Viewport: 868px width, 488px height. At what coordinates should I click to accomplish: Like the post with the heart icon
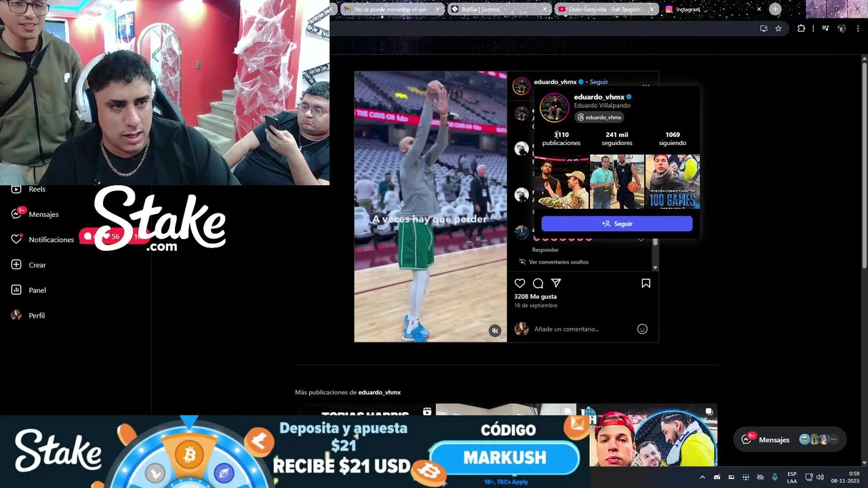tap(520, 283)
